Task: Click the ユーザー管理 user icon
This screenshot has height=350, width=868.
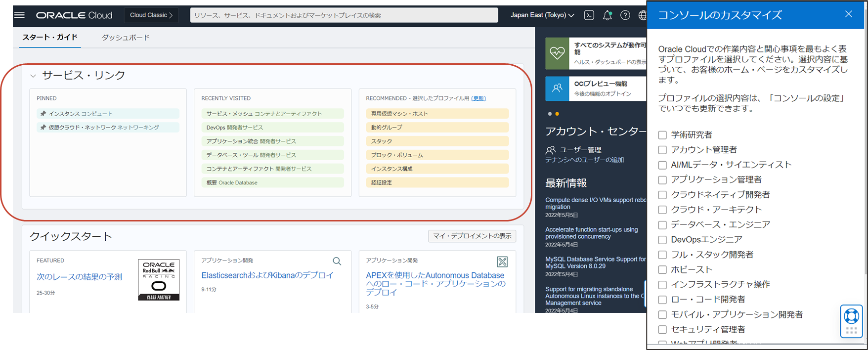Action: 550,150
